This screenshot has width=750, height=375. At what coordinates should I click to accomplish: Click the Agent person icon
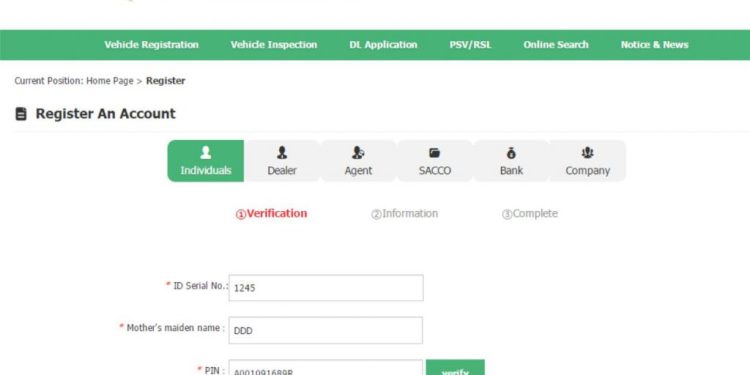click(358, 153)
